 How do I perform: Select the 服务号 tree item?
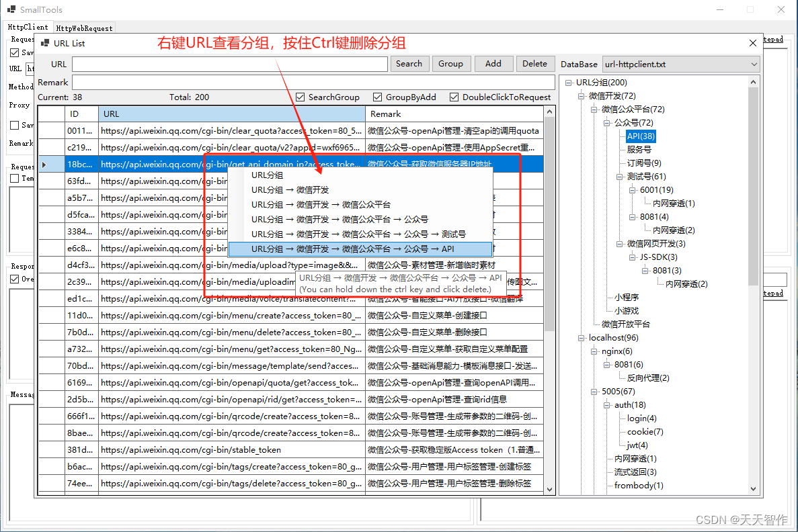[639, 149]
